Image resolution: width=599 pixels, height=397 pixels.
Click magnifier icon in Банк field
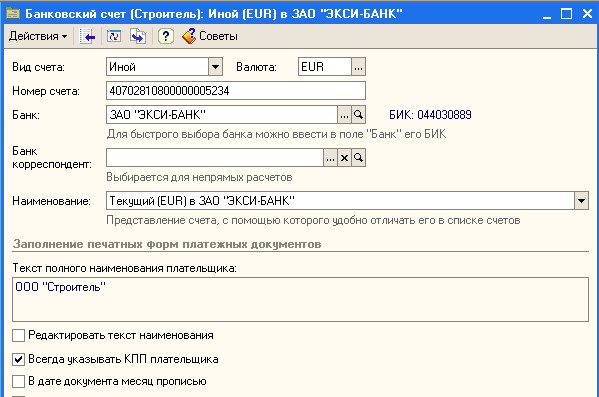coord(358,115)
